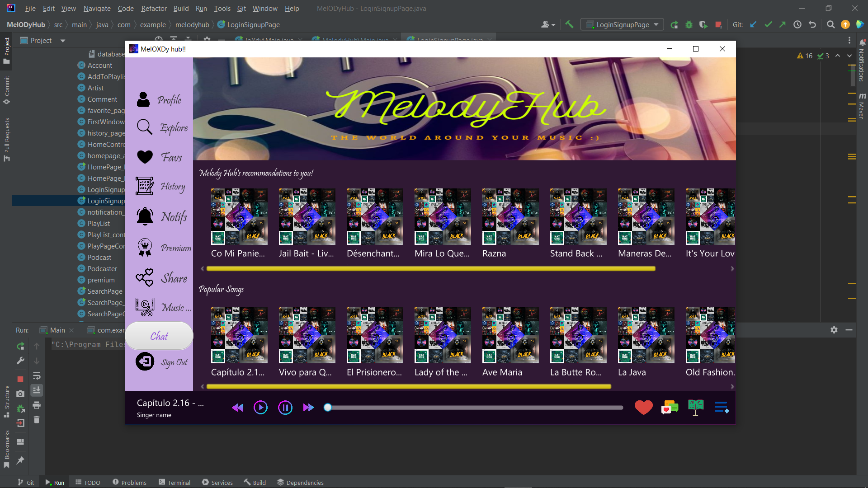
Task: Click the Explore magnifier icon
Action: coord(145,127)
